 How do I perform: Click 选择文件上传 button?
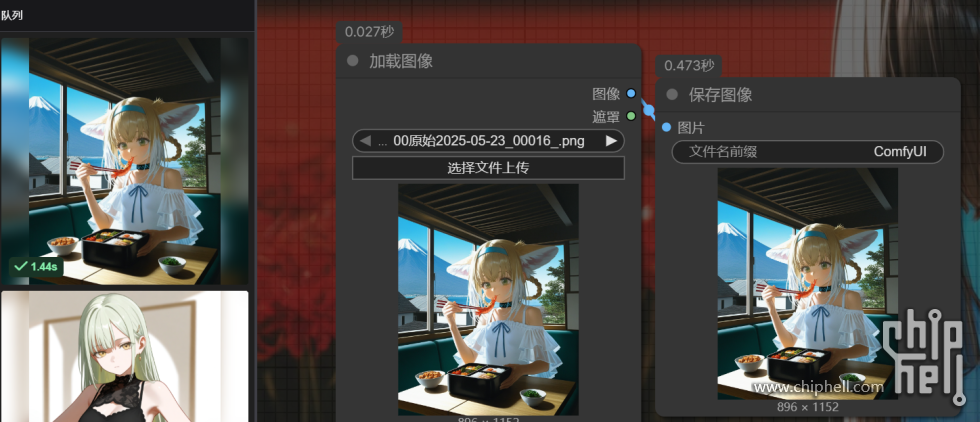click(x=488, y=168)
